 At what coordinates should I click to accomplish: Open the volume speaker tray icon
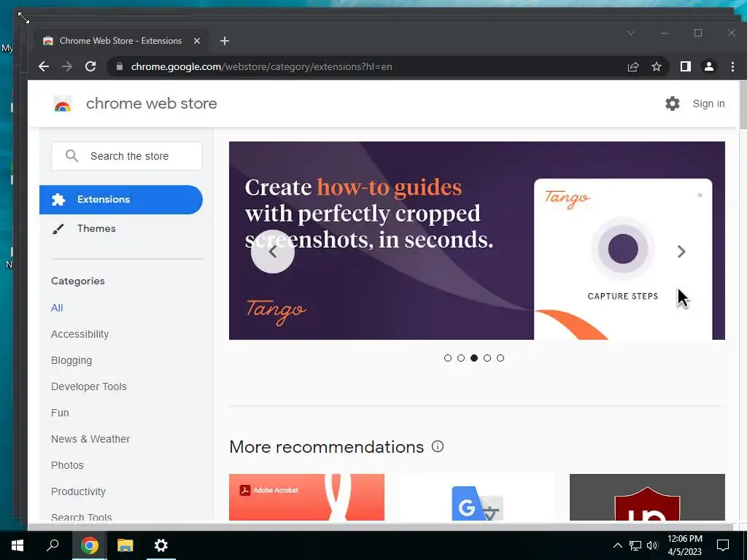click(652, 545)
